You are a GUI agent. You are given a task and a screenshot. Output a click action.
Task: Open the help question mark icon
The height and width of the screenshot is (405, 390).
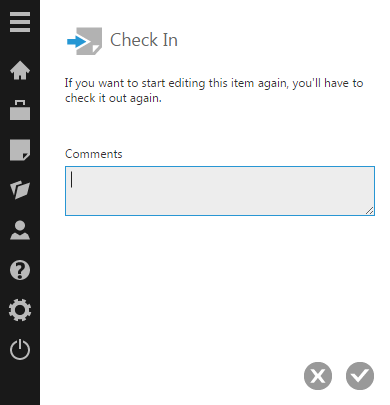pyautogui.click(x=20, y=270)
